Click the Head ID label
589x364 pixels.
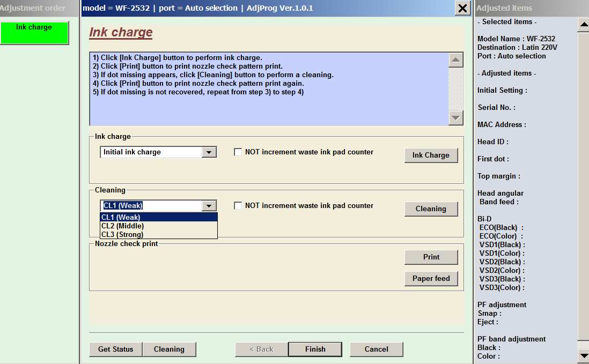pos(493,142)
